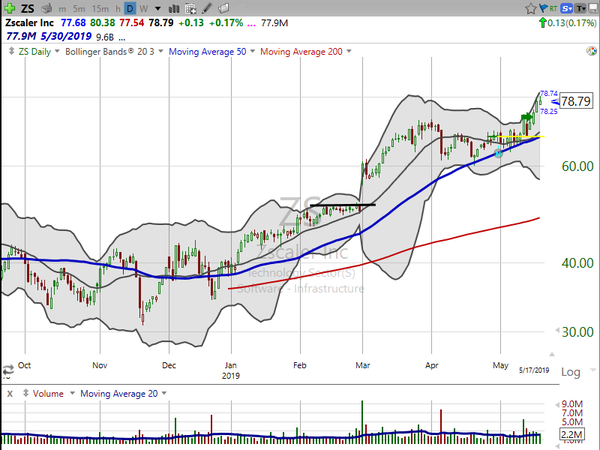Viewport: 600px width, 450px height.
Task: Click the 2.2M volume value label
Action: (x=571, y=434)
